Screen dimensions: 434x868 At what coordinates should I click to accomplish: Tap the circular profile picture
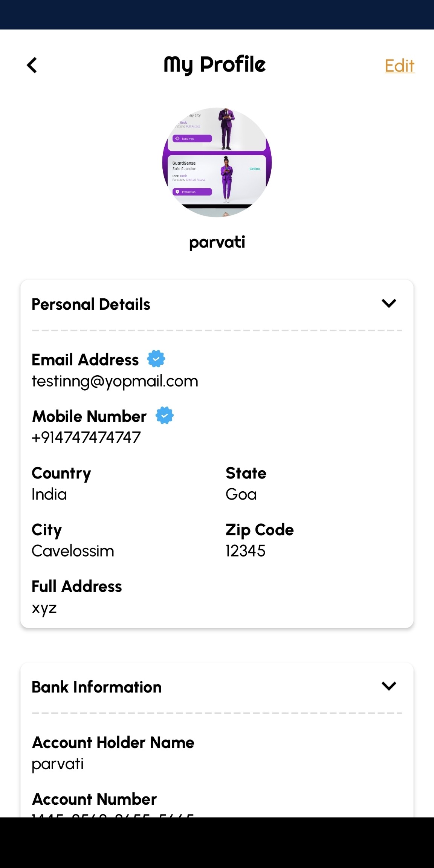coord(217,162)
